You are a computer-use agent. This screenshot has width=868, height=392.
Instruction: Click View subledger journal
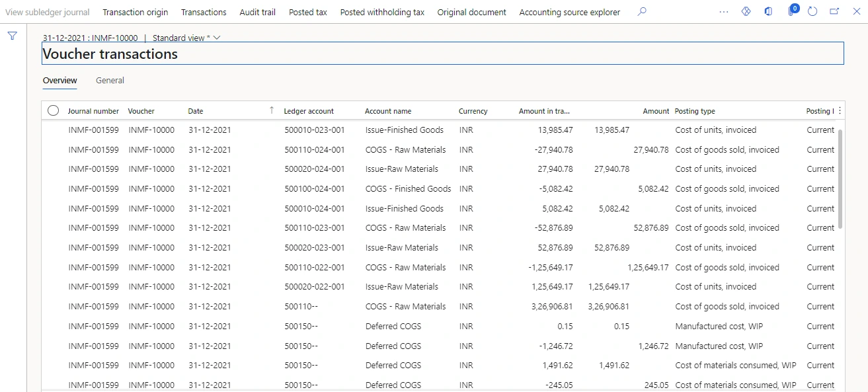click(x=48, y=12)
